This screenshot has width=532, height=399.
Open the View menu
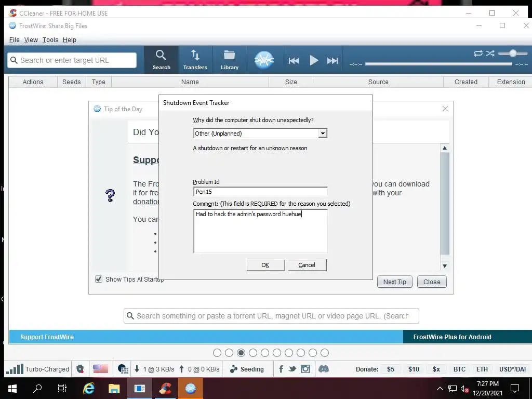point(31,39)
